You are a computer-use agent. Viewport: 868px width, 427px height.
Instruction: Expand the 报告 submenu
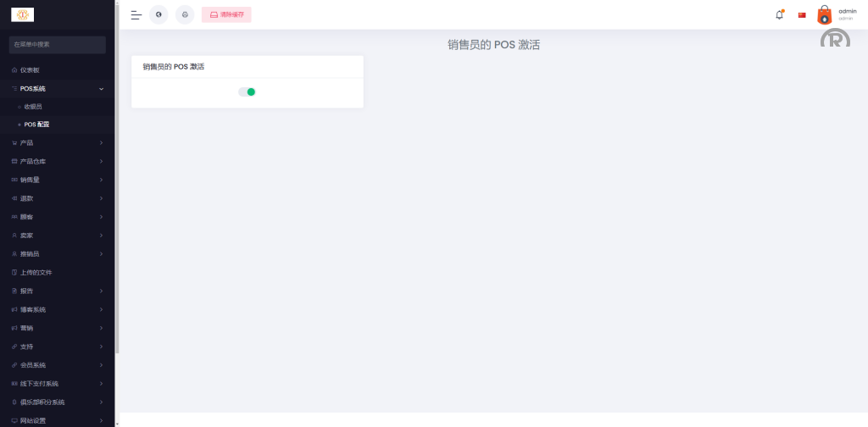click(58, 291)
